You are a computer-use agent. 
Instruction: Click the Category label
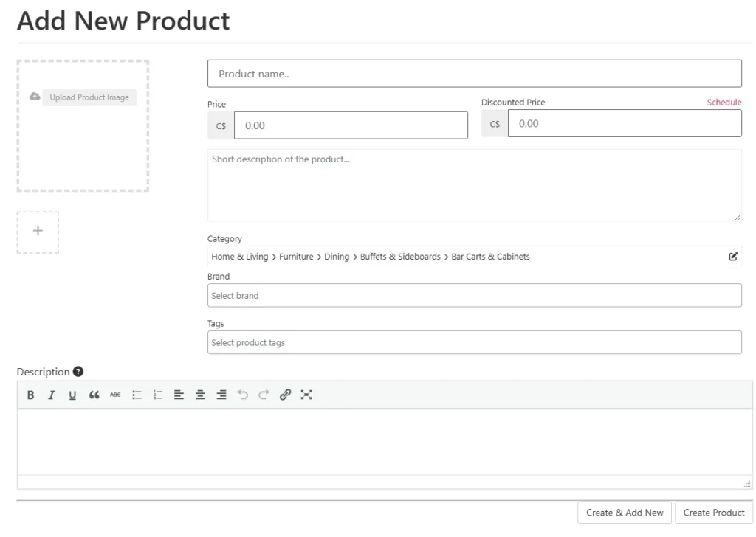click(x=224, y=239)
